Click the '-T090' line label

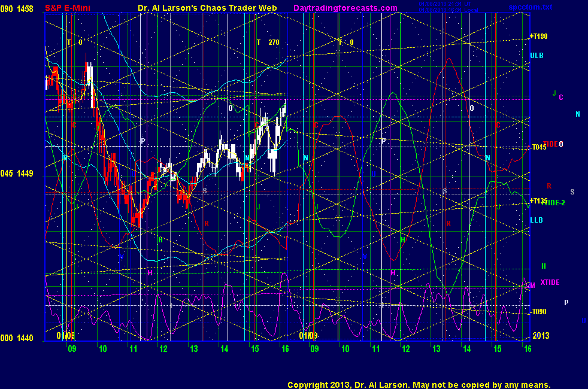coord(538,311)
